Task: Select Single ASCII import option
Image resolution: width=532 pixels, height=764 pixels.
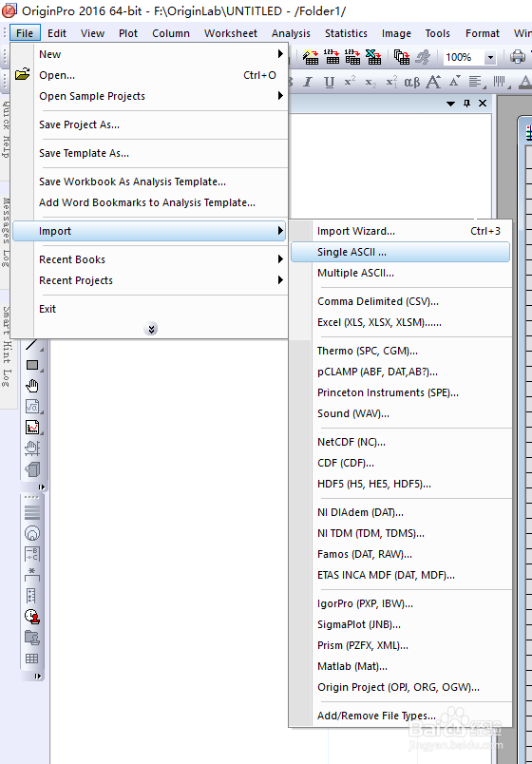Action: 400,252
